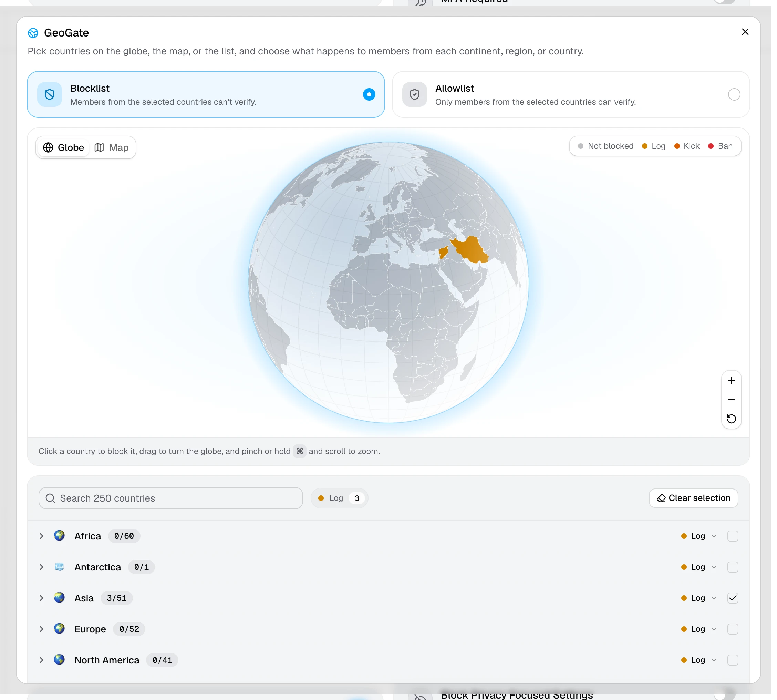This screenshot has width=777, height=700.
Task: Open the Africa Log action dropdown
Action: [698, 536]
